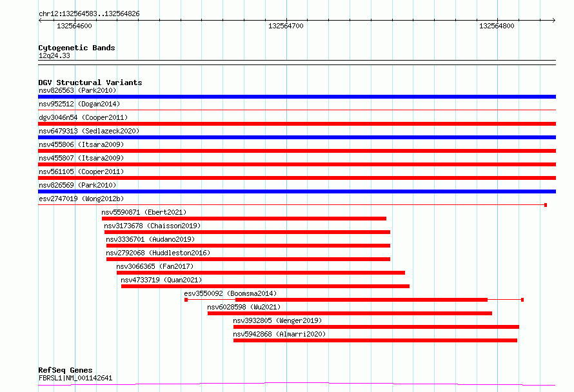Click the magenta FBRSL1 gene line
The height and width of the screenshot is (392, 574).
click(297, 384)
